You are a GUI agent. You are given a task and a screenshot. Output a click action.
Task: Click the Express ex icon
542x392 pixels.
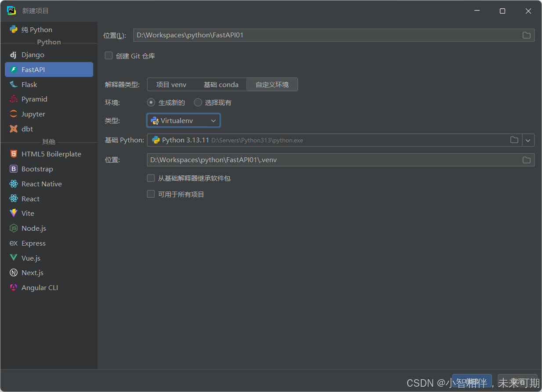[14, 243]
